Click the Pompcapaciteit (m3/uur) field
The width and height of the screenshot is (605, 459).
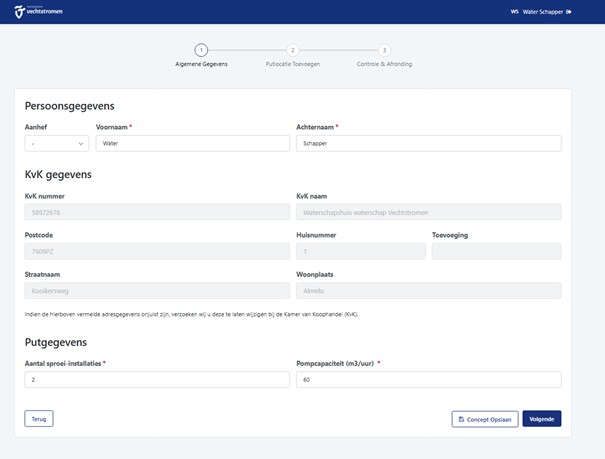pos(428,380)
